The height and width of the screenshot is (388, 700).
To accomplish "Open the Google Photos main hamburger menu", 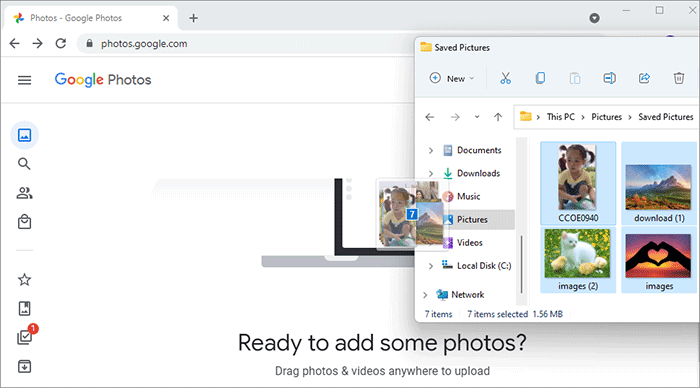I will point(25,80).
